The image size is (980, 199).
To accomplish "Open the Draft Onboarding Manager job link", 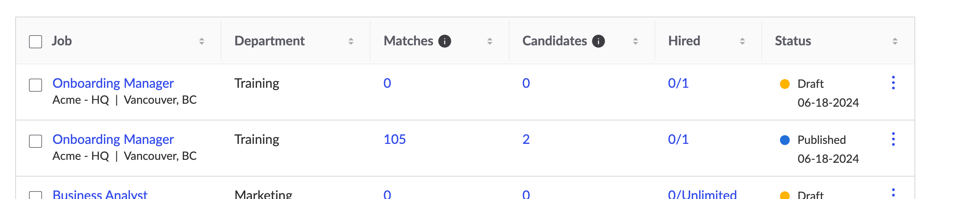I will pos(113,83).
